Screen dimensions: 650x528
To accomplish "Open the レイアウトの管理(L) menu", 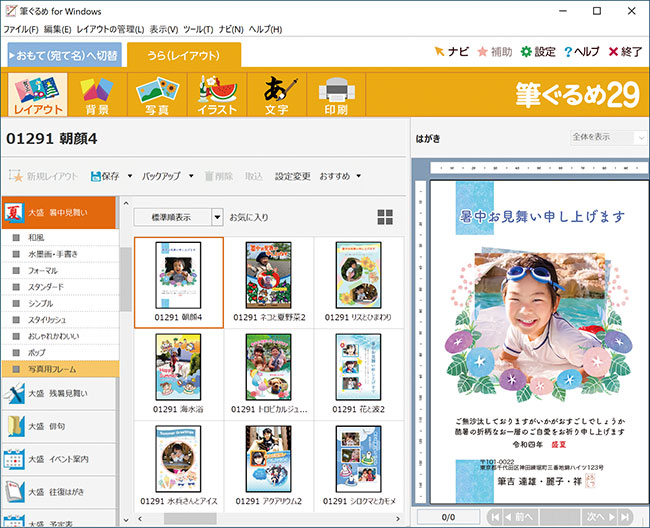I will point(110,29).
